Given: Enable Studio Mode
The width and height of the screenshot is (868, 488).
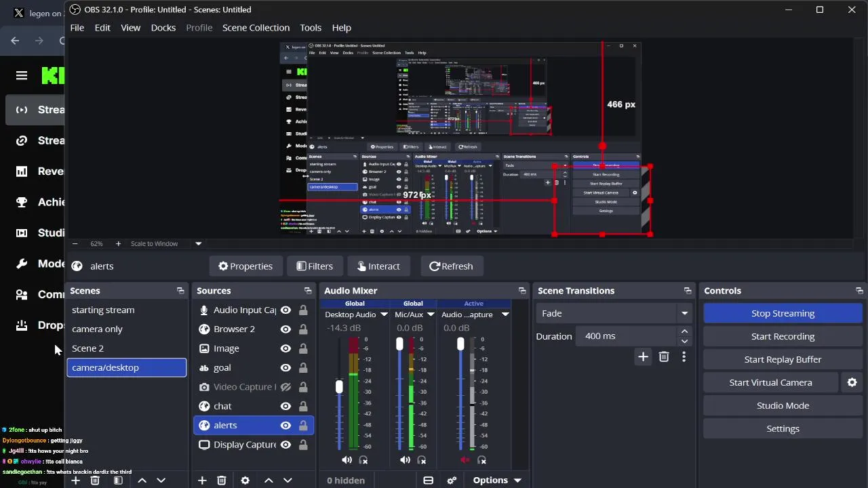Looking at the screenshot, I should click(x=783, y=405).
